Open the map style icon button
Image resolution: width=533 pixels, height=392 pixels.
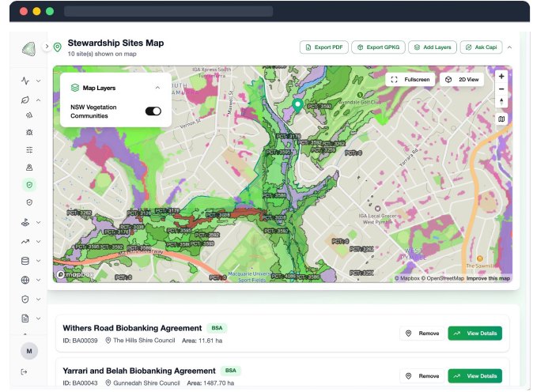[501, 119]
